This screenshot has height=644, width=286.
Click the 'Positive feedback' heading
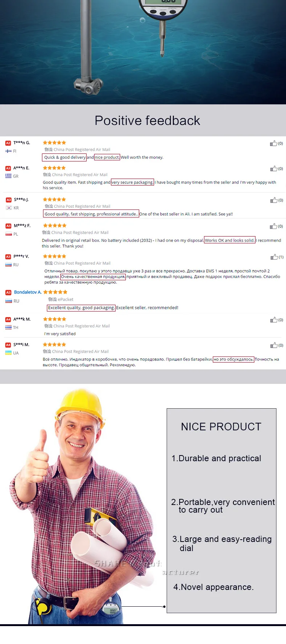pos(147,121)
